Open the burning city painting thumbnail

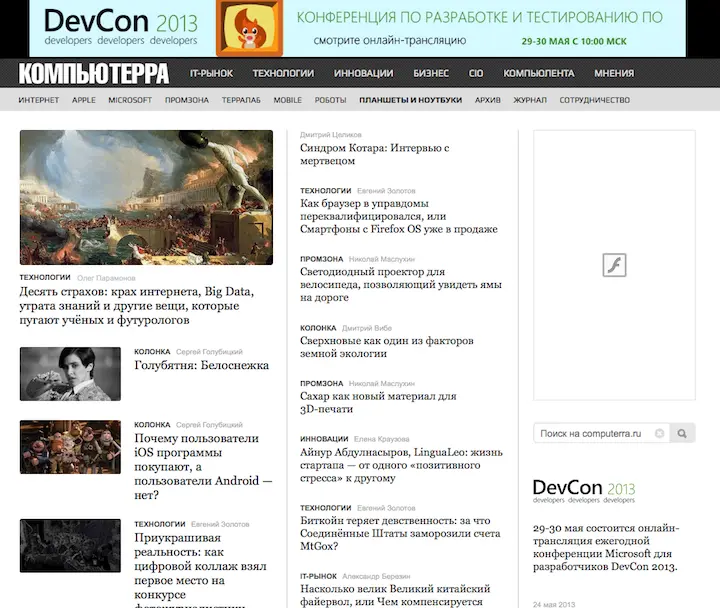(146, 197)
